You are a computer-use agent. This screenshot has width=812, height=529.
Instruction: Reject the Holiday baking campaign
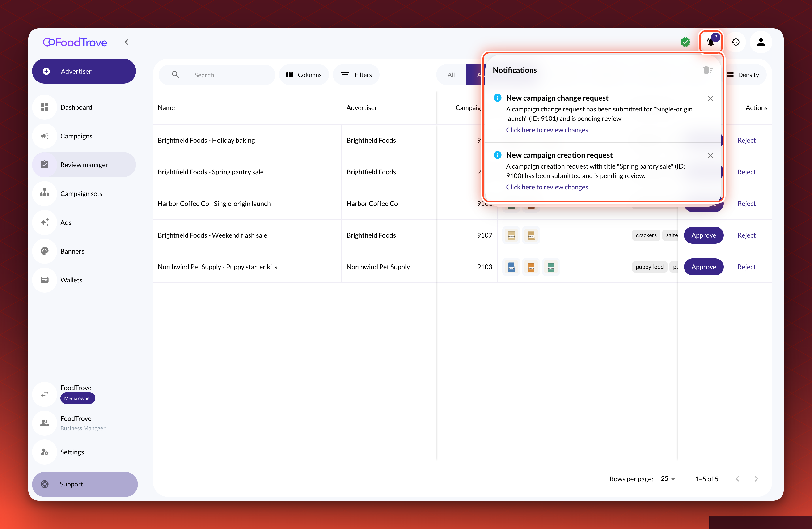coord(746,140)
